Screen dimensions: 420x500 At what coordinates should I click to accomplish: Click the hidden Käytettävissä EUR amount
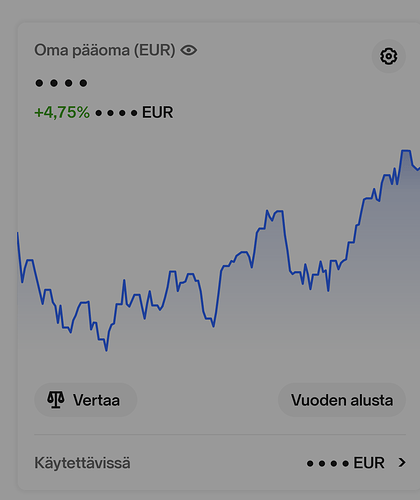point(345,463)
